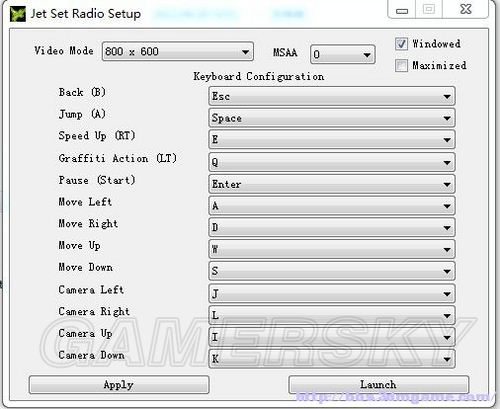Toggle the Windowed checkbox

[401, 44]
